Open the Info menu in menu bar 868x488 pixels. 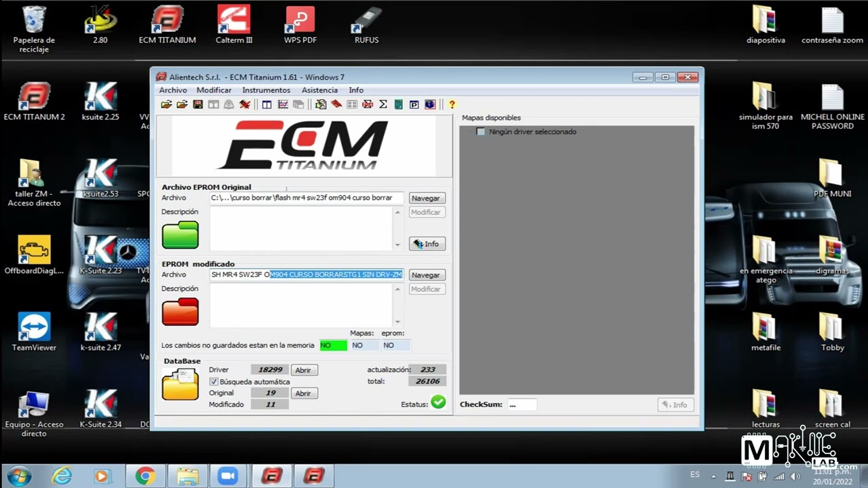pos(356,90)
